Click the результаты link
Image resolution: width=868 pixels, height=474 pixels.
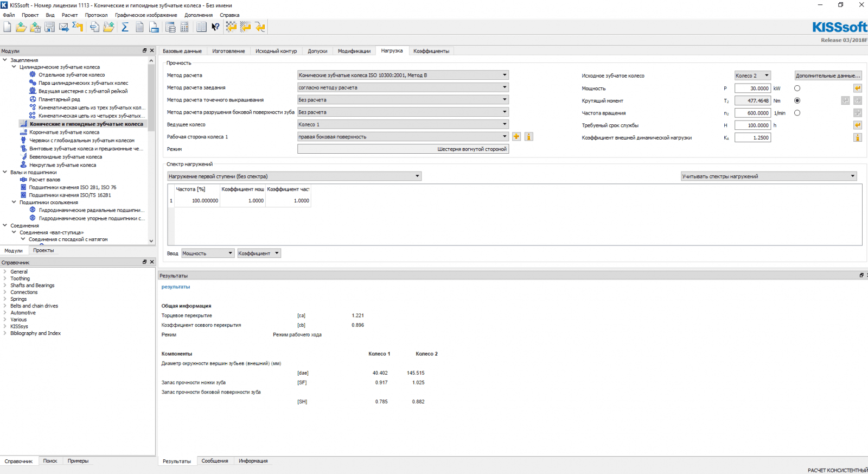point(176,287)
